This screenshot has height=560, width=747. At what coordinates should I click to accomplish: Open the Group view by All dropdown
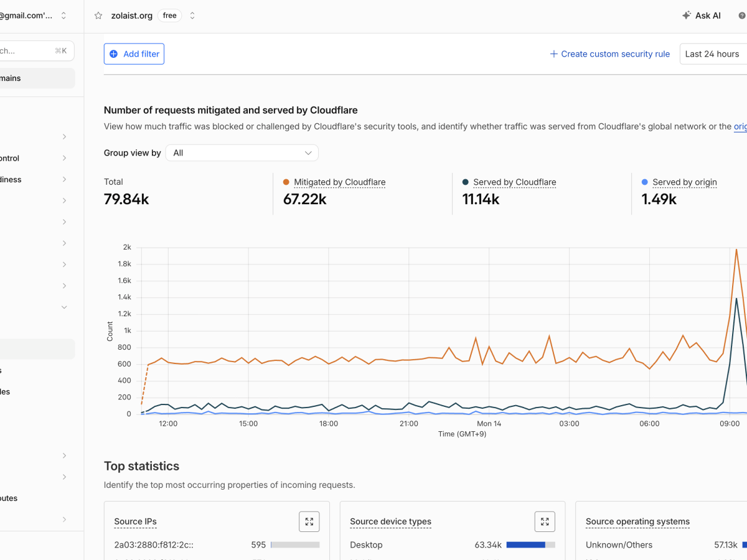click(x=242, y=152)
